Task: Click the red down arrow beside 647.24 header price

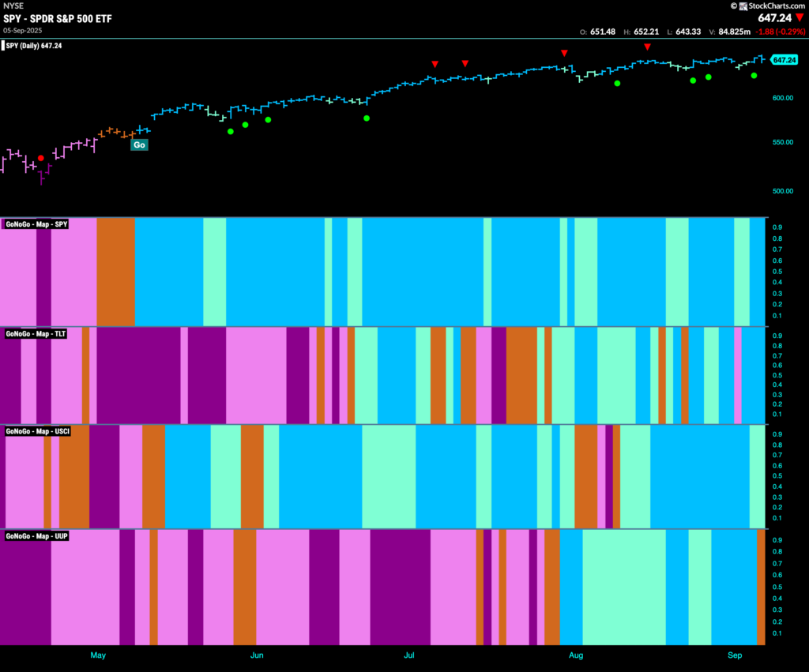Action: coord(800,18)
